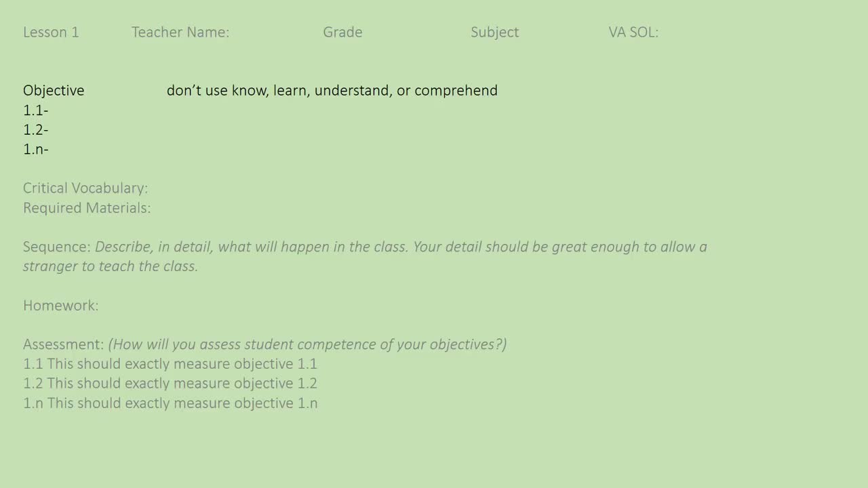Click the 'don't use know, learn' instruction text
This screenshot has height=488, width=868.
click(332, 90)
